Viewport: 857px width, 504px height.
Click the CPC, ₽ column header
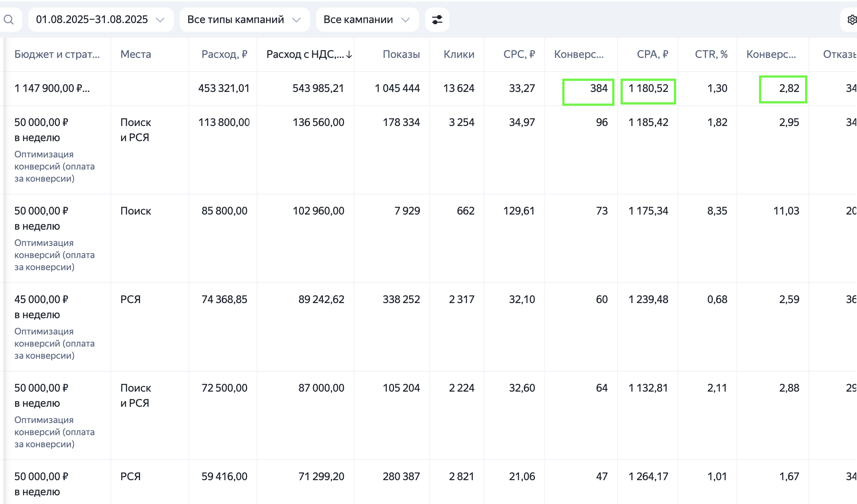[x=519, y=54]
